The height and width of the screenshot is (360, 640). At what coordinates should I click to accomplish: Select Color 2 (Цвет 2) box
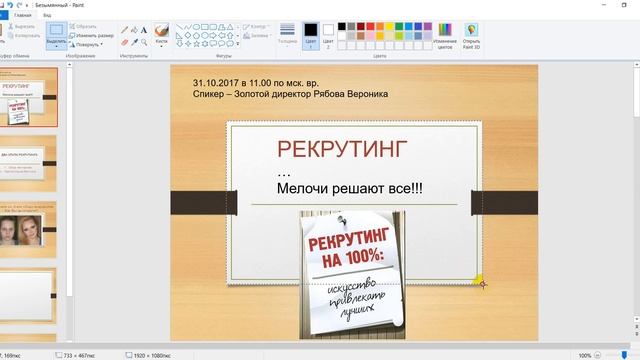328,36
